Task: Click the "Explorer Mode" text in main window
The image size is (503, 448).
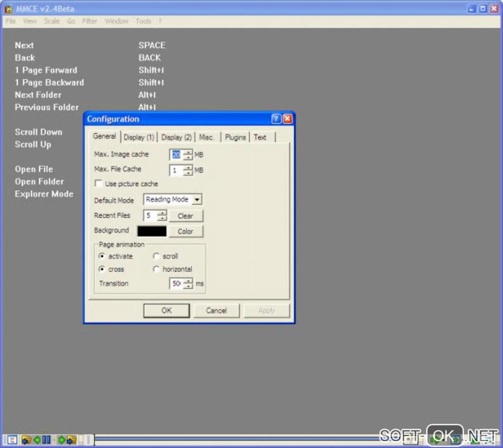Action: point(44,194)
